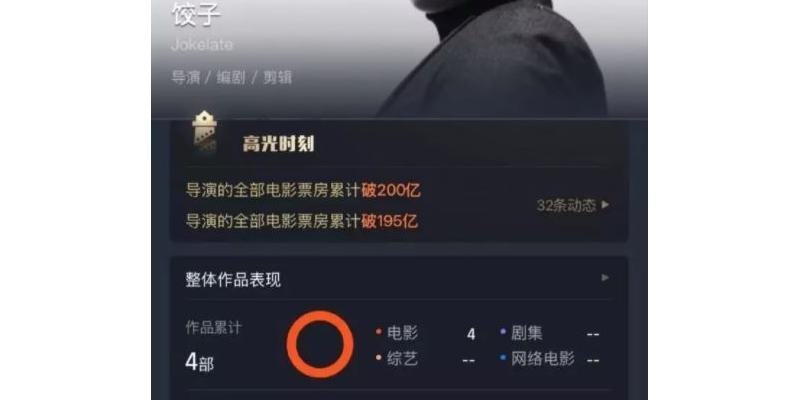Tap the Jokelate alias text
The image size is (800, 400).
click(x=202, y=45)
